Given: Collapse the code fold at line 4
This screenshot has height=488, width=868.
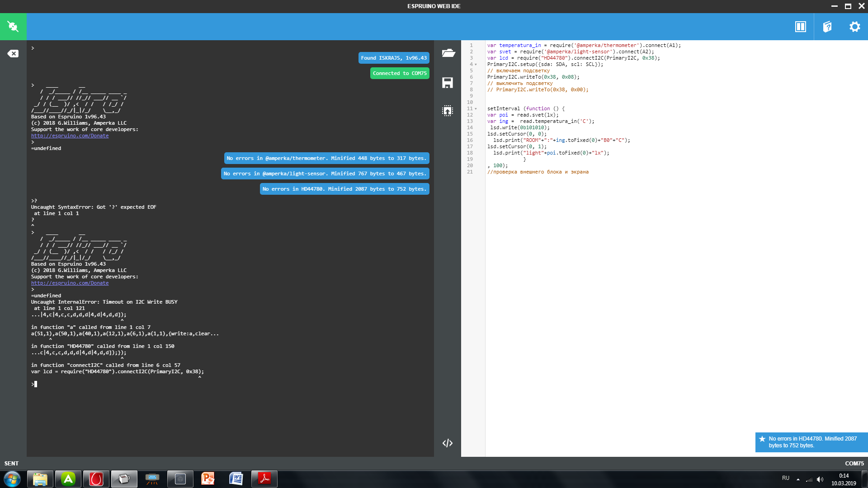Looking at the screenshot, I should click(476, 65).
